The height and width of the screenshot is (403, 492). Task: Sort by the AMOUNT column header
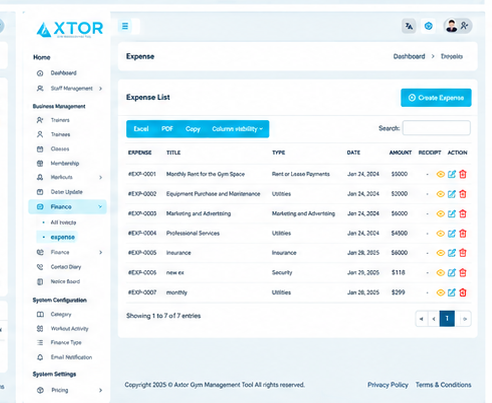coord(400,153)
